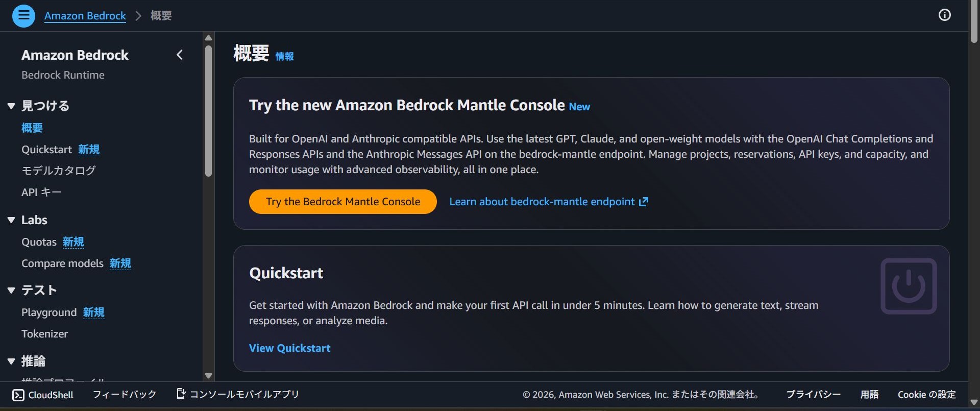Click the external link icon beside bedrock-mantle endpoint
Image resolution: width=980 pixels, height=411 pixels.
tap(644, 202)
